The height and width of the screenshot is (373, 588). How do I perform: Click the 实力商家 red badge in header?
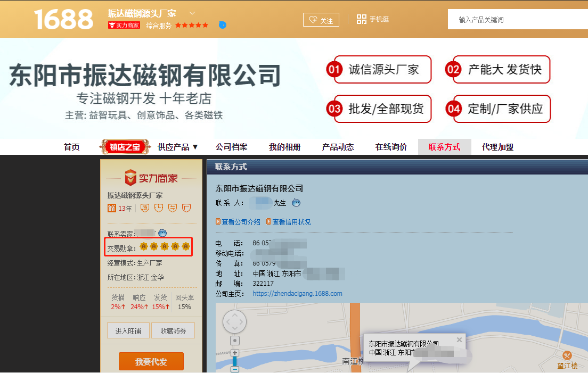pos(124,25)
